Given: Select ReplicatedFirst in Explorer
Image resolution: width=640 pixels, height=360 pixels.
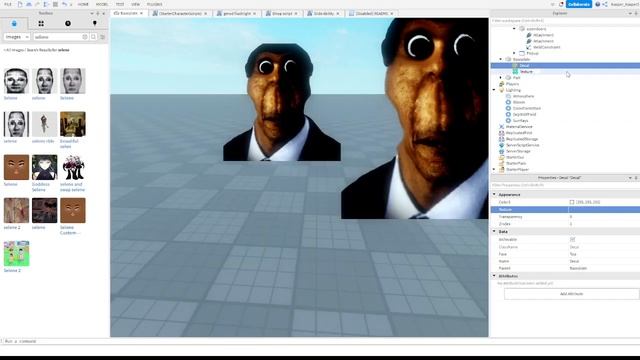Looking at the screenshot, I should pyautogui.click(x=519, y=133).
